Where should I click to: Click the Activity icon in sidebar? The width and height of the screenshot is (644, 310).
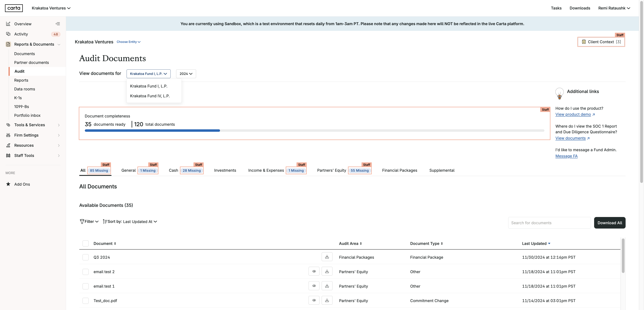[x=8, y=34]
